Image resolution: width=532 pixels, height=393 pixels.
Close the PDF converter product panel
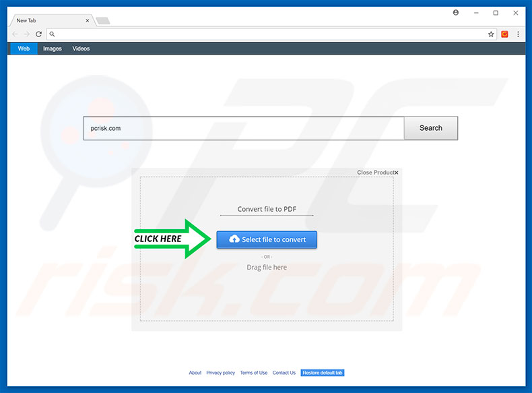377,173
